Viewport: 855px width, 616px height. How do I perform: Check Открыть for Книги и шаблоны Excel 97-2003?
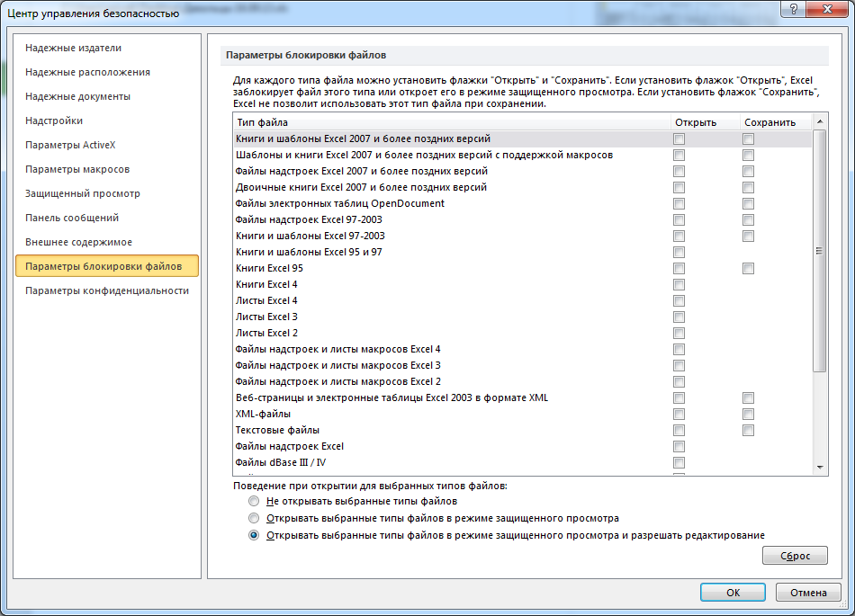point(679,237)
